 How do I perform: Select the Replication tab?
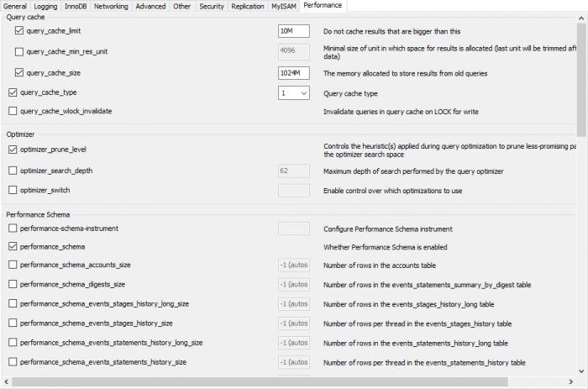tap(247, 6)
